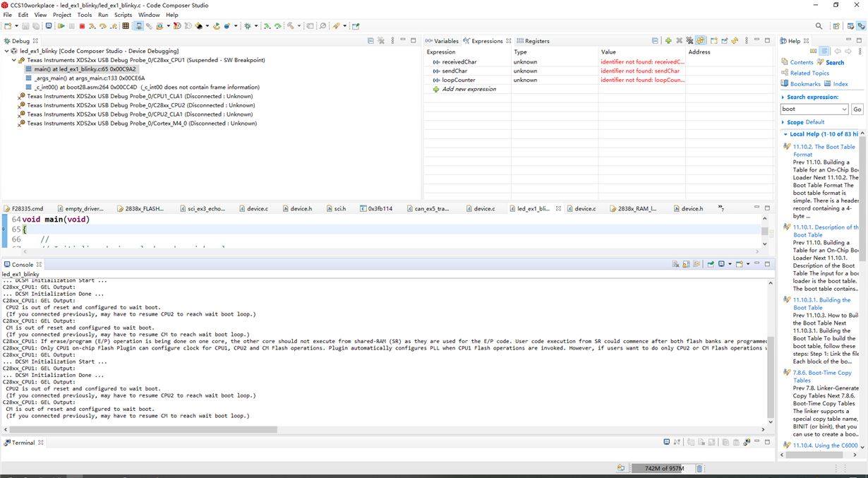Toggle Show Result Descriptions in Help view
The image size is (868, 478).
click(x=824, y=52)
